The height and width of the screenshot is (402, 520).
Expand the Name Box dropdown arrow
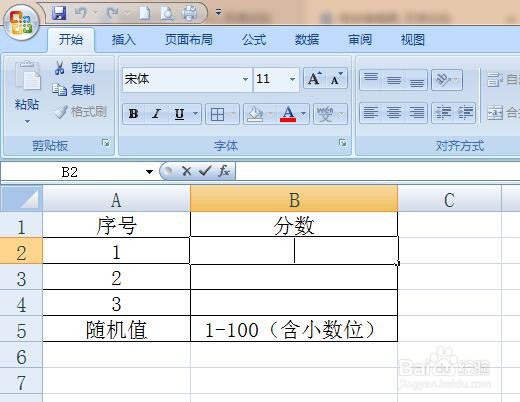pos(149,172)
